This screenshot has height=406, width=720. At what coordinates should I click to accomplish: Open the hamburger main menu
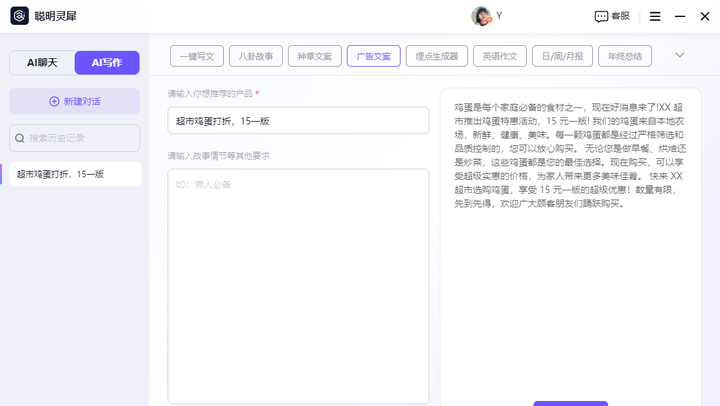(x=655, y=17)
